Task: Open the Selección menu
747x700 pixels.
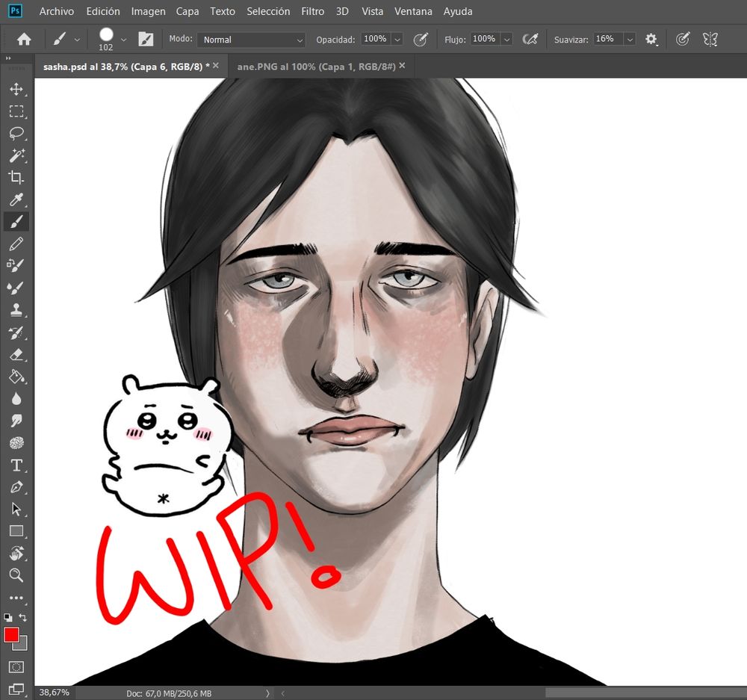Action: tap(268, 11)
